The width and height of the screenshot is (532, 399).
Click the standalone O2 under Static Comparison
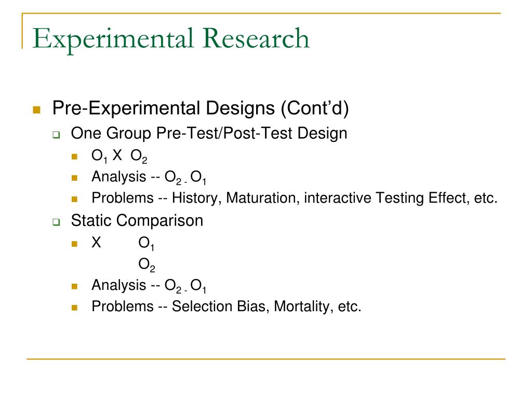[147, 265]
